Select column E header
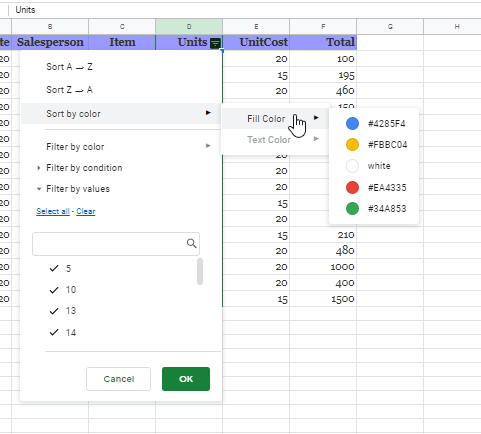481x434 pixels. pos(256,27)
